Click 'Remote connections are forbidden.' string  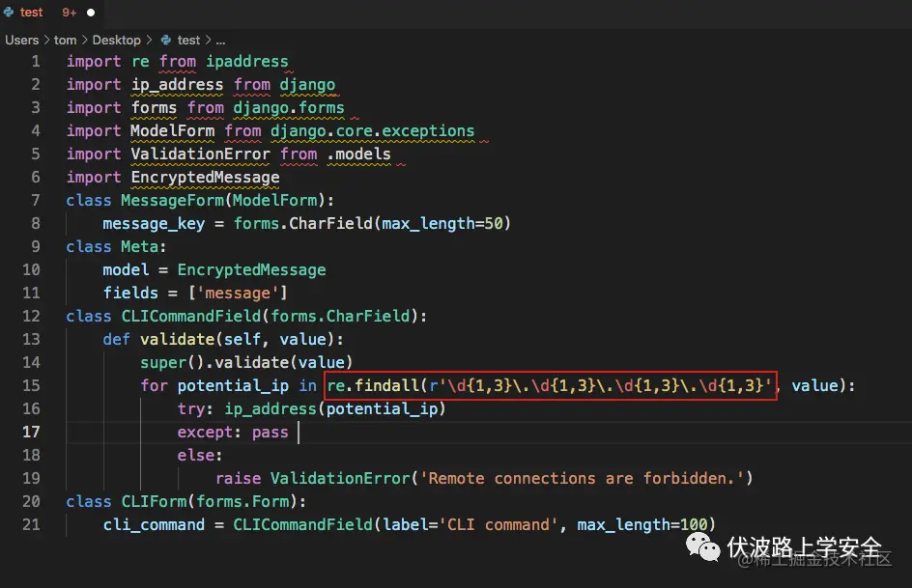582,479
